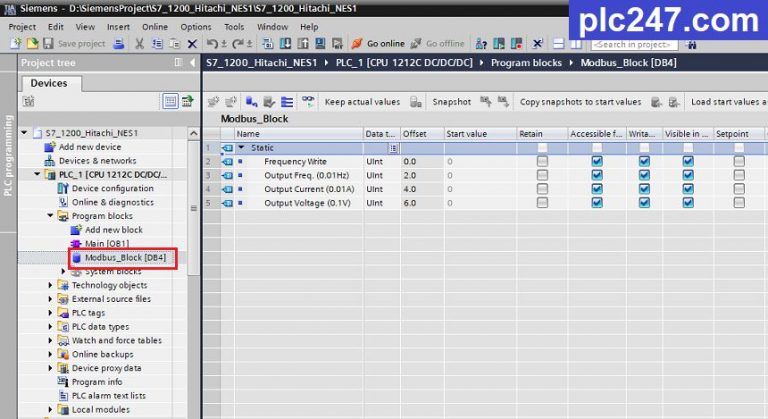Image resolution: width=768 pixels, height=419 pixels.
Task: Click the Copy icon in toolbar
Action: pos(157,44)
